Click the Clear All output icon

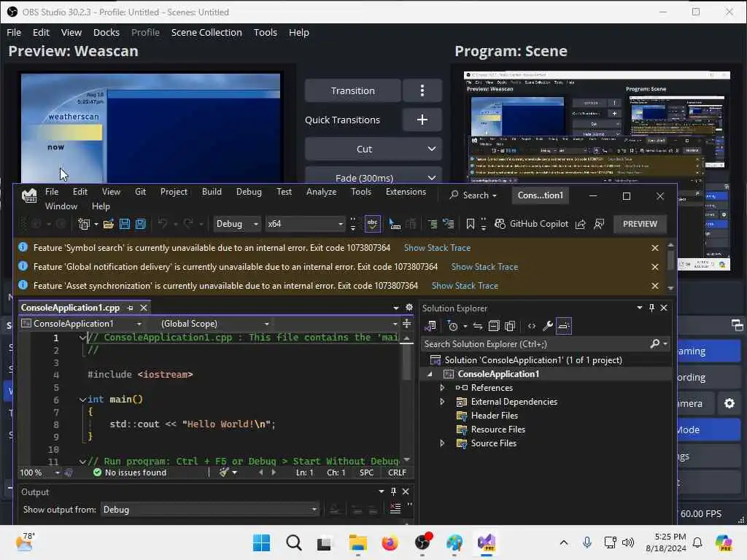coord(395,509)
